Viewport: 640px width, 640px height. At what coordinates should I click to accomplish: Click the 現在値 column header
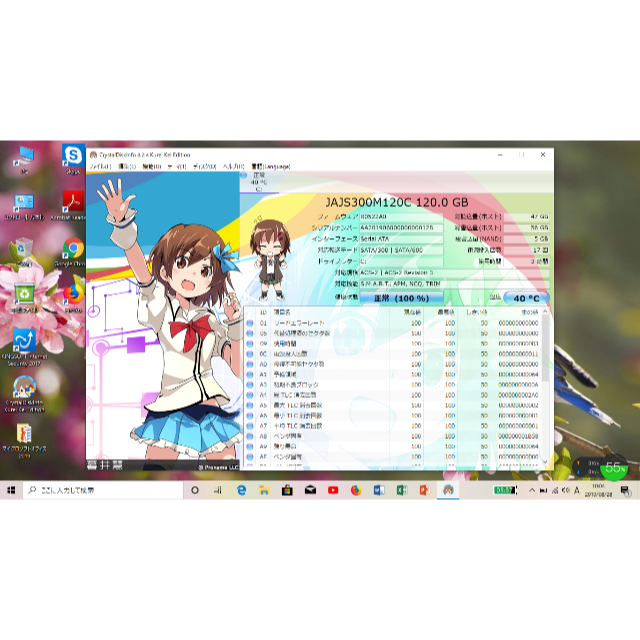407,312
